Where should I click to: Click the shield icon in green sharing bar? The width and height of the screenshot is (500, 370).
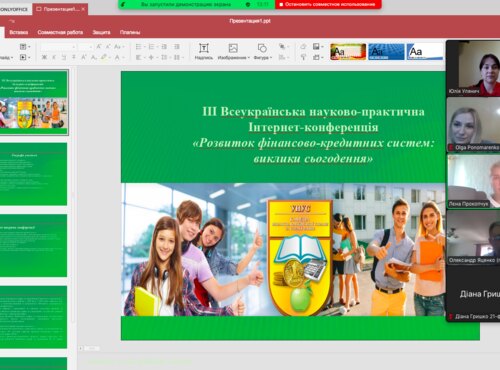[248, 4]
